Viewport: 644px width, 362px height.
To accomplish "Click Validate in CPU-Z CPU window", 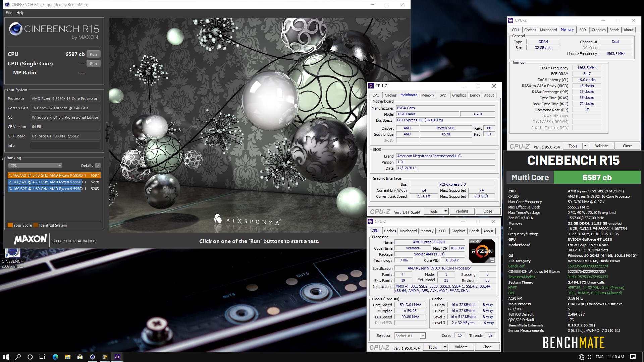I will tap(461, 347).
